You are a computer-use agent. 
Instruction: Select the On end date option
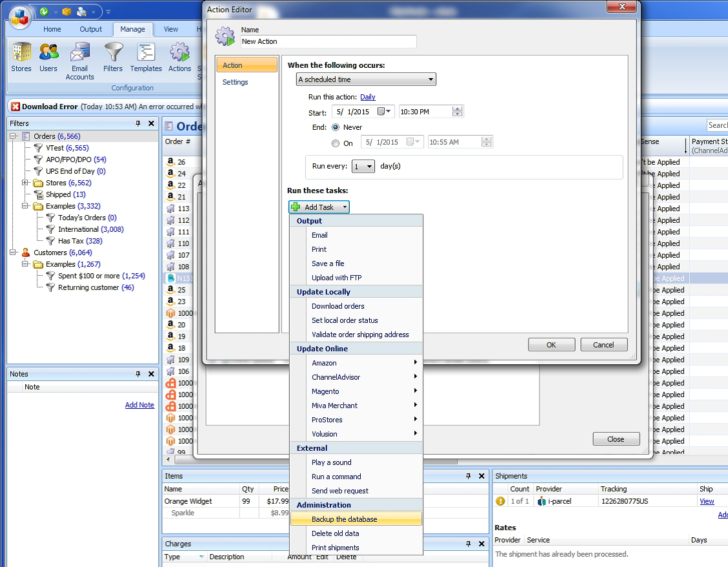pos(336,143)
